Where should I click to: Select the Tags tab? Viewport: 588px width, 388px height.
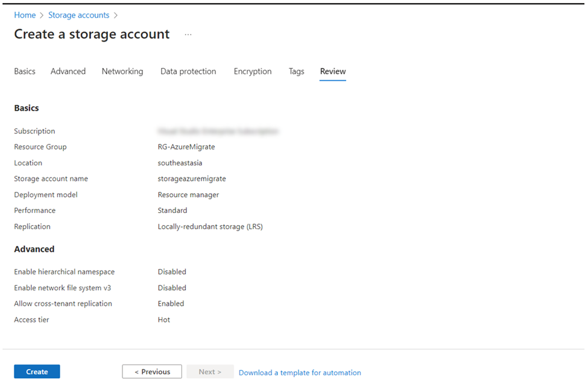(296, 71)
